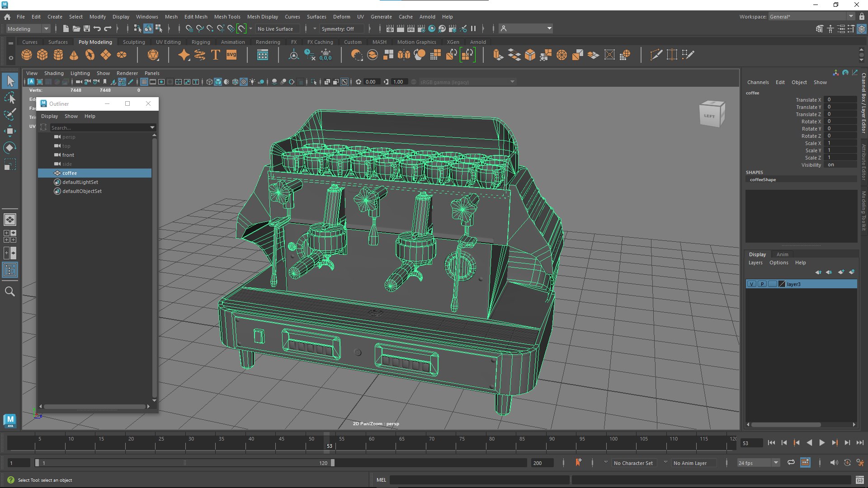
Task: Click the Set Bookmark icon on range slider
Action: click(578, 462)
